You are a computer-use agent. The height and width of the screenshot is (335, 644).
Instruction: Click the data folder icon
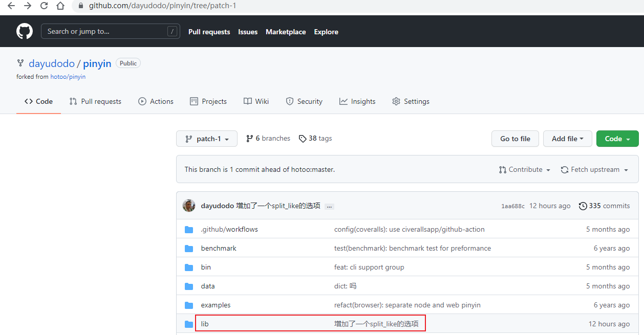[189, 286]
